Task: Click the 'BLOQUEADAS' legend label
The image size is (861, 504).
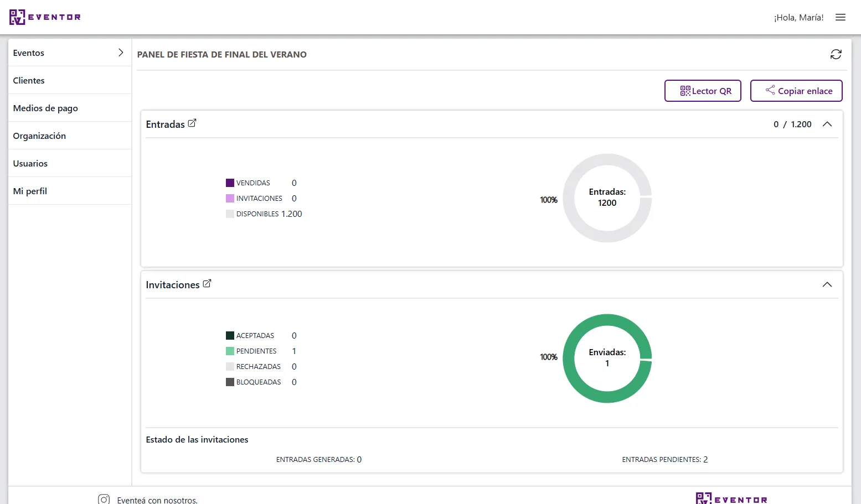Action: pos(259,382)
